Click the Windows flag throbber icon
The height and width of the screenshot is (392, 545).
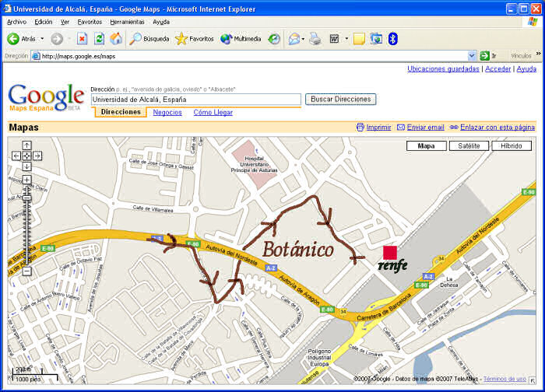click(533, 22)
